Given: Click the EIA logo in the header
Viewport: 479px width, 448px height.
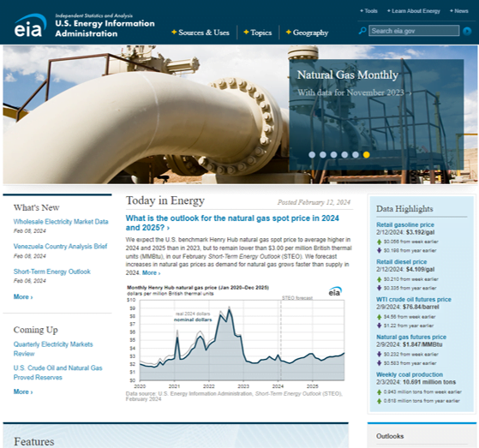Looking at the screenshot, I should (x=30, y=26).
